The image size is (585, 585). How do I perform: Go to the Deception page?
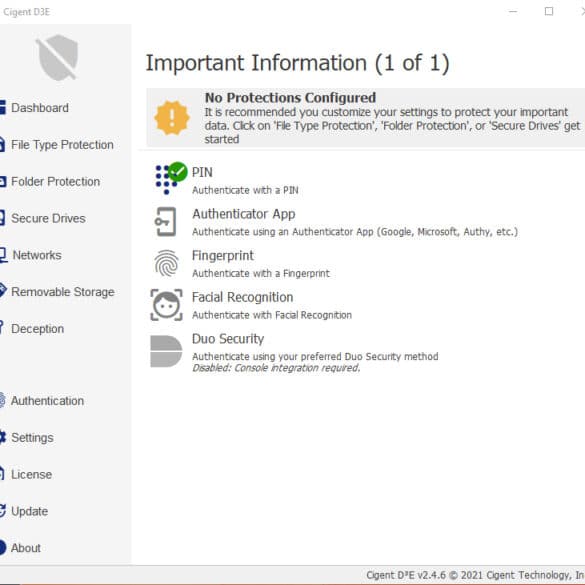(37, 329)
